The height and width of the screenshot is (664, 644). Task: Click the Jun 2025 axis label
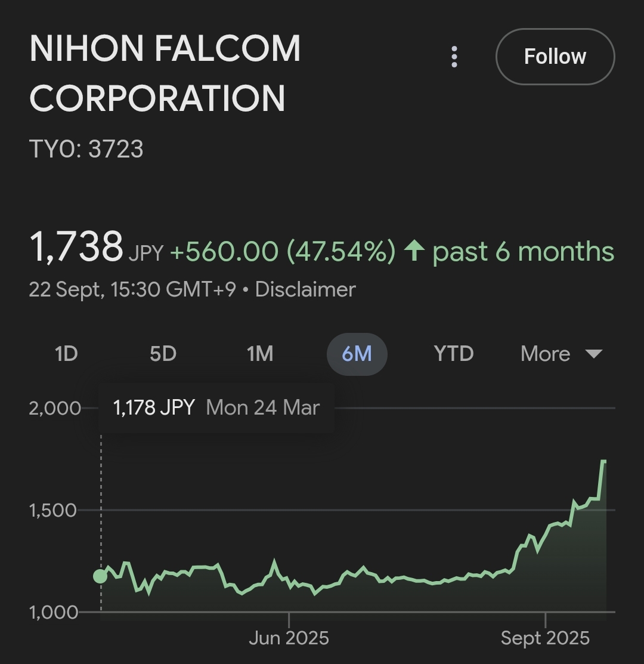click(x=289, y=638)
